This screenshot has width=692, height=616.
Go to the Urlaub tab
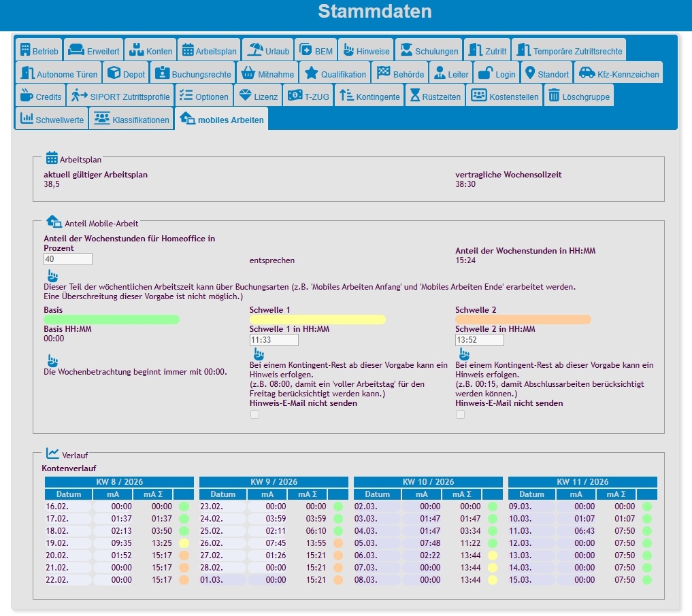[x=268, y=50]
